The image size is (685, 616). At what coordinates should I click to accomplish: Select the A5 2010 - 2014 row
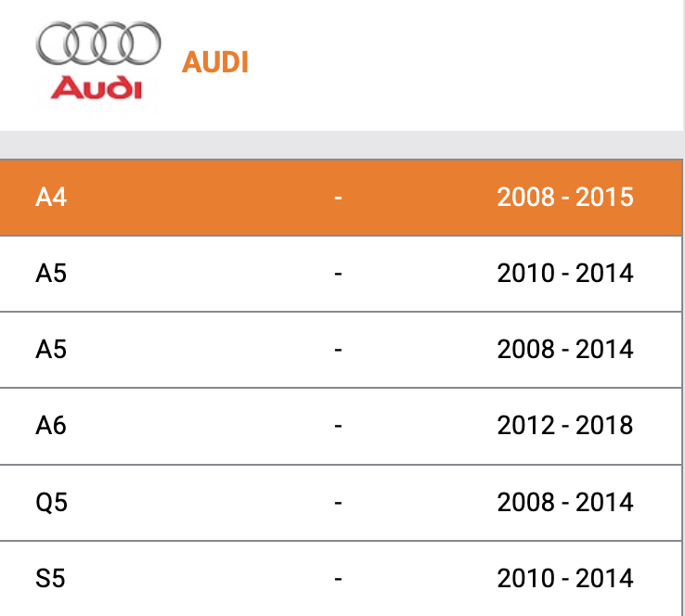(x=341, y=274)
